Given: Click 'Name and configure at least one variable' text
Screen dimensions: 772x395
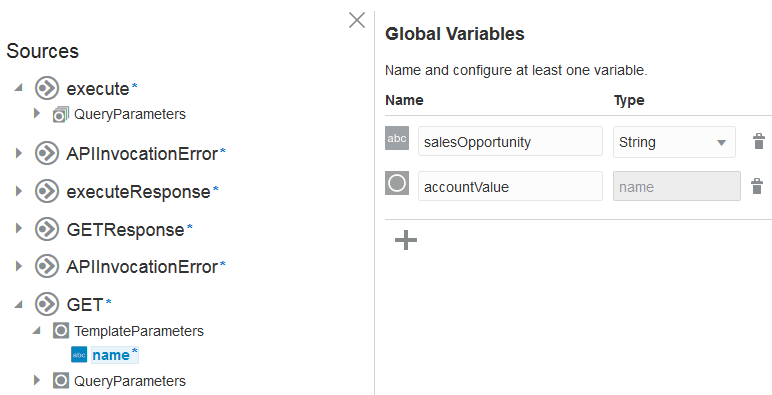Looking at the screenshot, I should [516, 70].
